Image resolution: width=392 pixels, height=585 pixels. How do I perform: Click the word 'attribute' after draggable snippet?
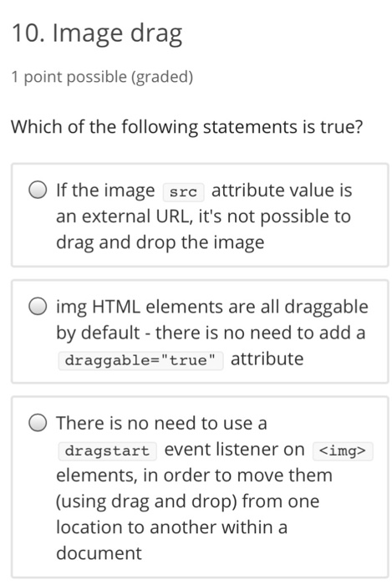(267, 359)
